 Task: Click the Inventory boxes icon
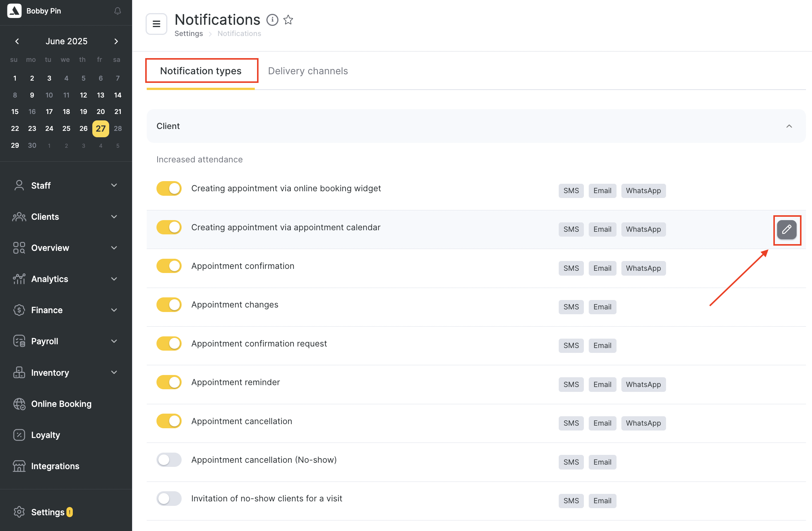[x=19, y=372]
